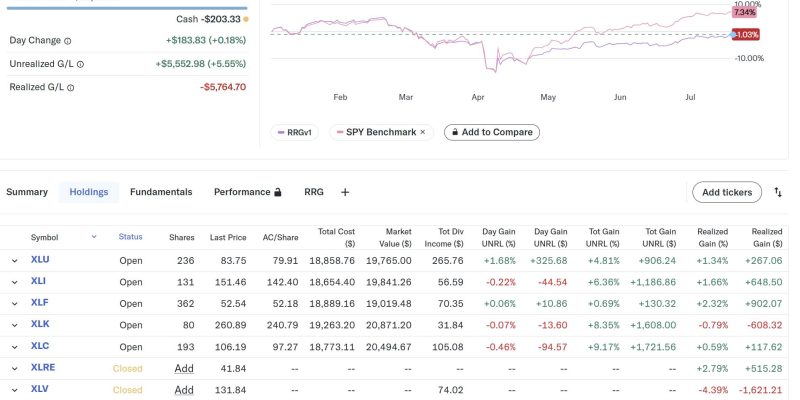Click the Unrealized G/L info icon
Image resolution: width=800 pixels, height=400 pixels.
click(x=80, y=64)
